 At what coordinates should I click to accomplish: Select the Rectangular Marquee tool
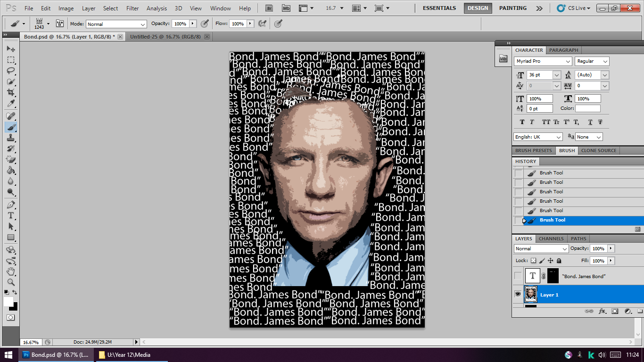11,60
